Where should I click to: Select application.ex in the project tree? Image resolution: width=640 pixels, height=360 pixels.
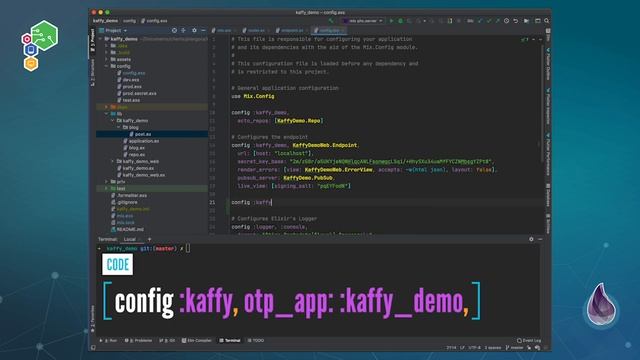144,141
